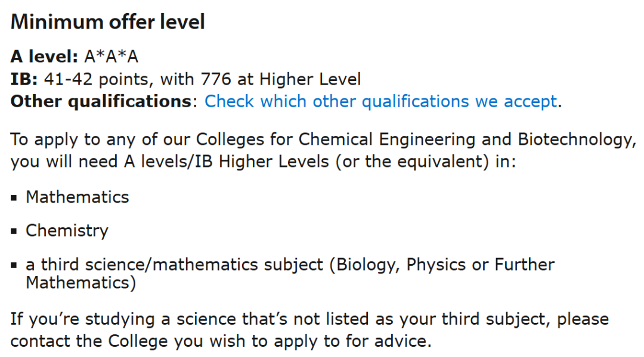Image resolution: width=644 pixels, height=357 pixels.
Task: Click the bullet marker beside Mathematics
Action: click(x=14, y=198)
